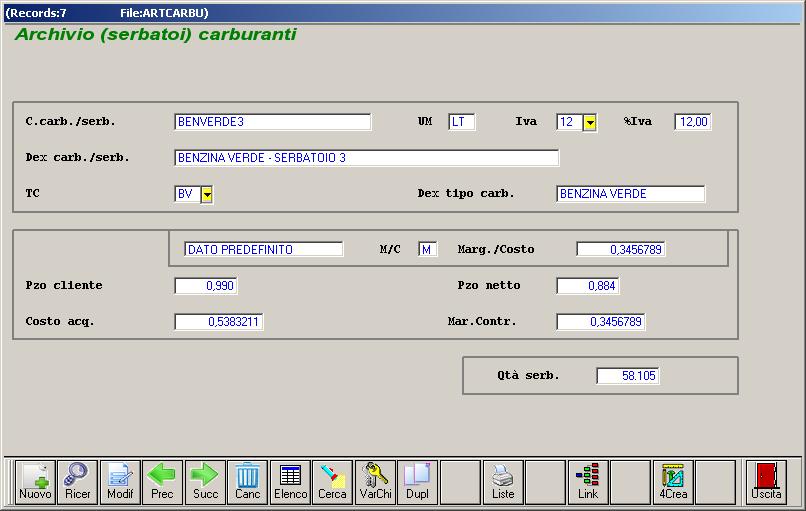This screenshot has height=511, width=806.
Task: Create a new record with Nuovo
Action: [x=35, y=482]
